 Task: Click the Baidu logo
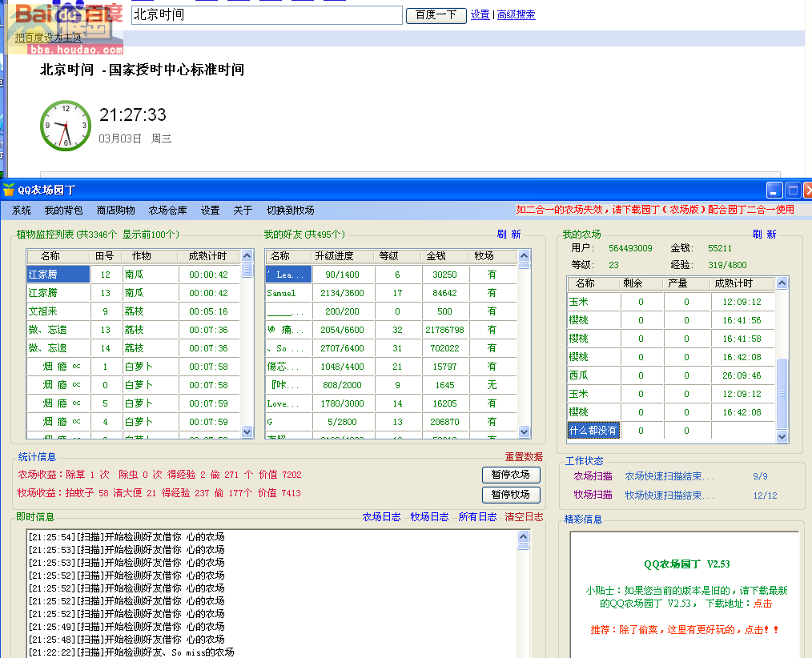click(67, 15)
